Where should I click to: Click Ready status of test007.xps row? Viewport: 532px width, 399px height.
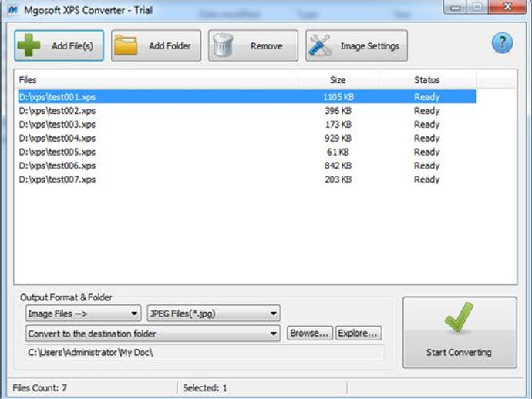427,179
